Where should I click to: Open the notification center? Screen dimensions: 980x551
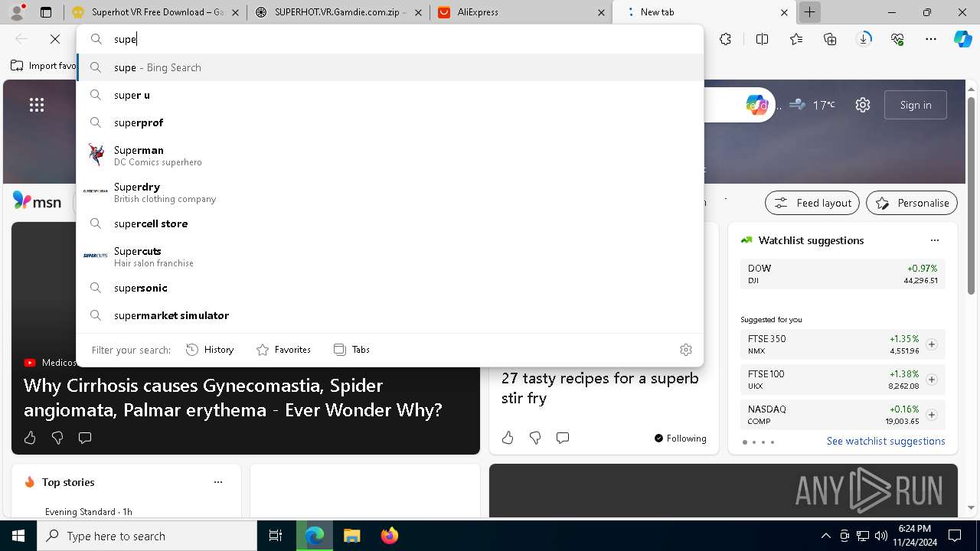click(955, 536)
